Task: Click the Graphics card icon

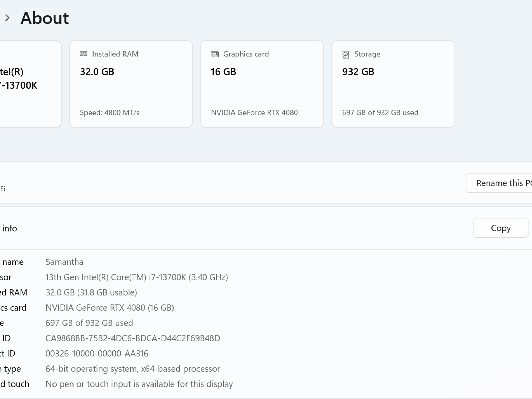Action: (215, 54)
